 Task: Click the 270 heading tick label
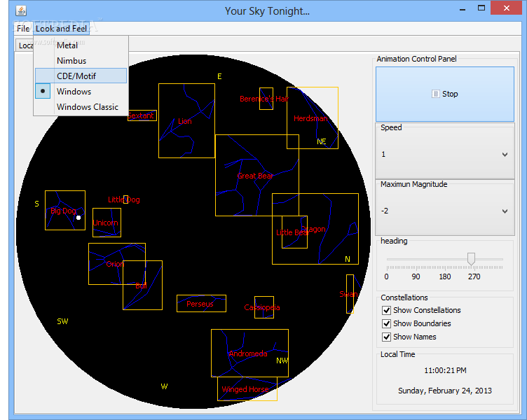(x=474, y=276)
